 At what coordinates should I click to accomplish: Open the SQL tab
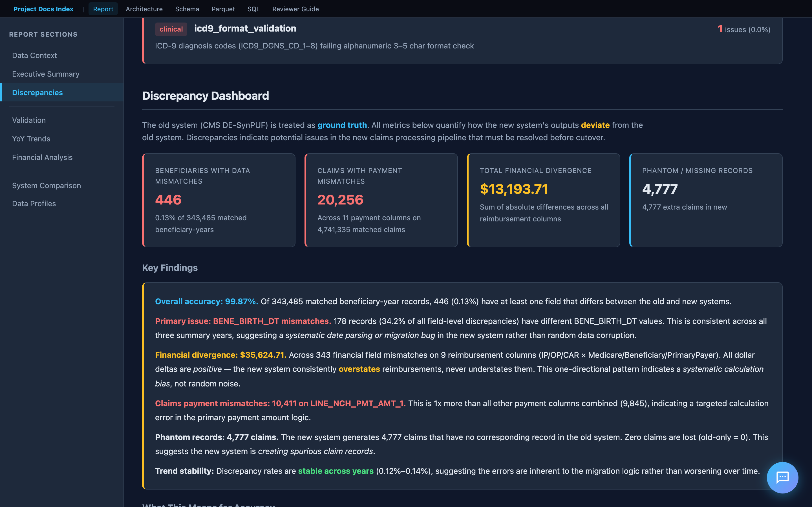coord(253,9)
